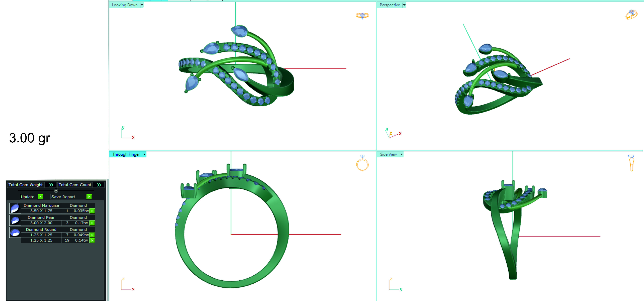644x301 pixels.
Task: Click the Round quantity cell showing 19
Action: pyautogui.click(x=67, y=240)
